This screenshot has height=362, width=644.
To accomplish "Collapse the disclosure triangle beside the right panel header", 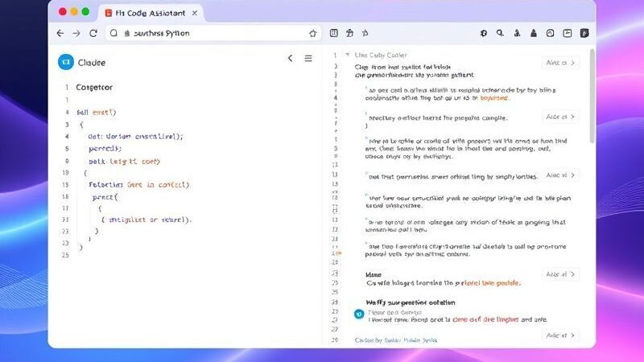I will pyautogui.click(x=348, y=55).
